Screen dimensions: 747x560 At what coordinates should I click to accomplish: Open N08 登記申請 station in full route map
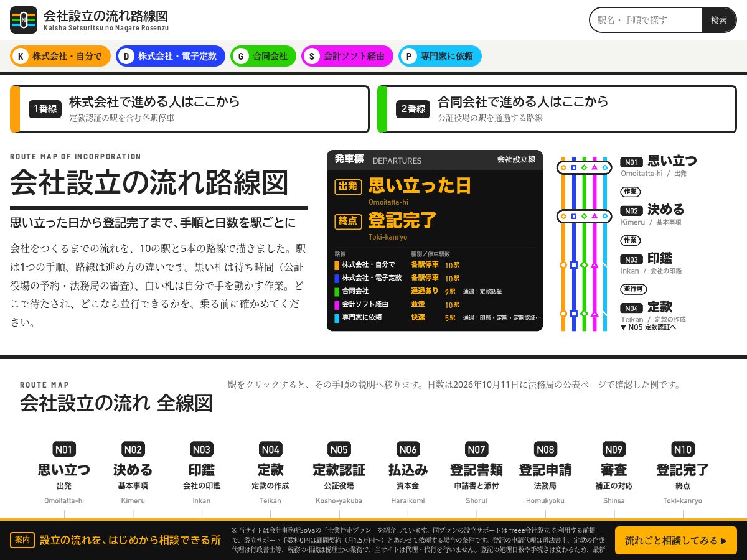[545, 473]
